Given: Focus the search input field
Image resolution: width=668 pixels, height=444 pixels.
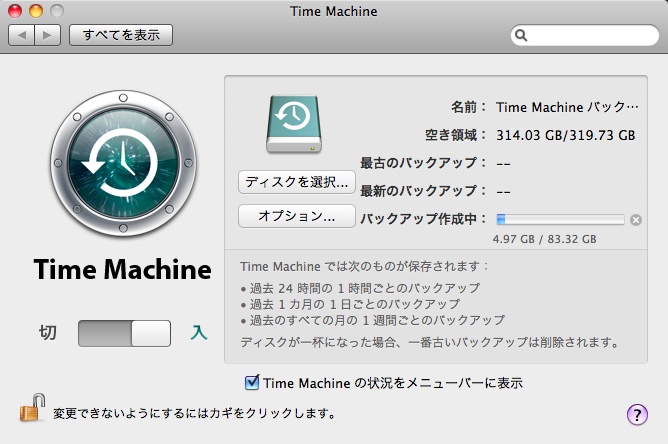Looking at the screenshot, I should point(590,35).
